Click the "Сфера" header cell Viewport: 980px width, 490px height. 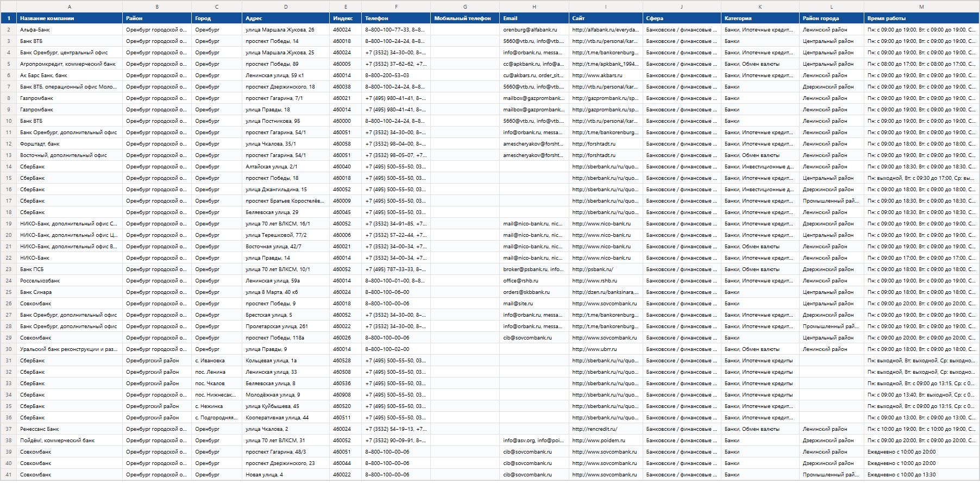[682, 18]
